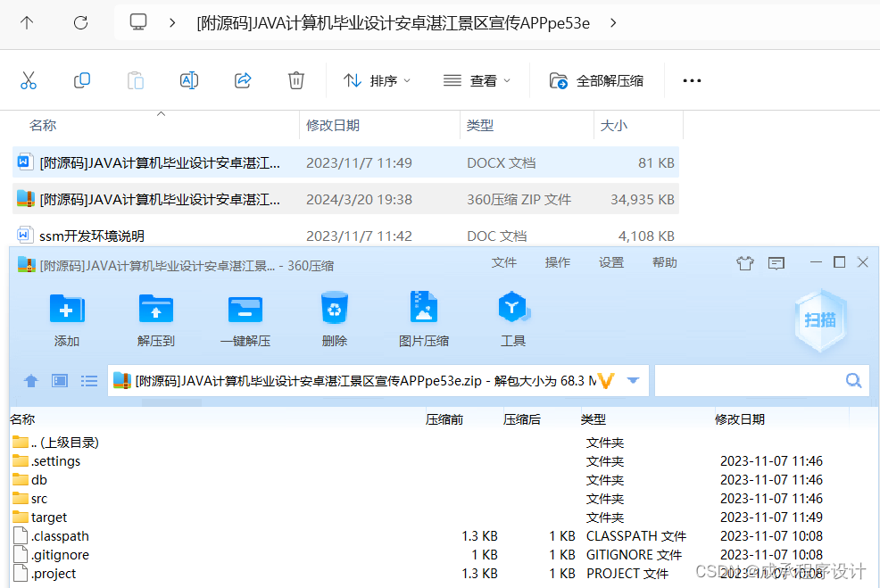Image resolution: width=880 pixels, height=588 pixels.
Task: Open the 查看 (View) dropdown in Explorer
Action: [477, 79]
